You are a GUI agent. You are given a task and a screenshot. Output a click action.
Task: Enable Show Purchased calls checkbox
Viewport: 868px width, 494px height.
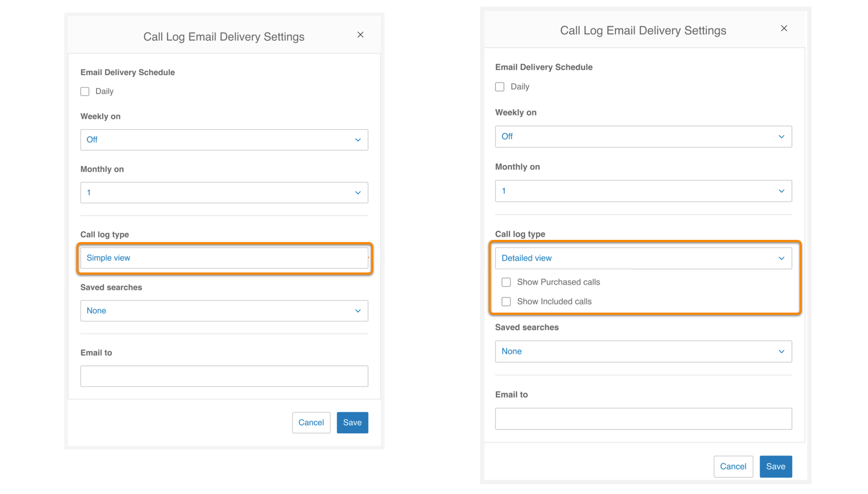506,282
